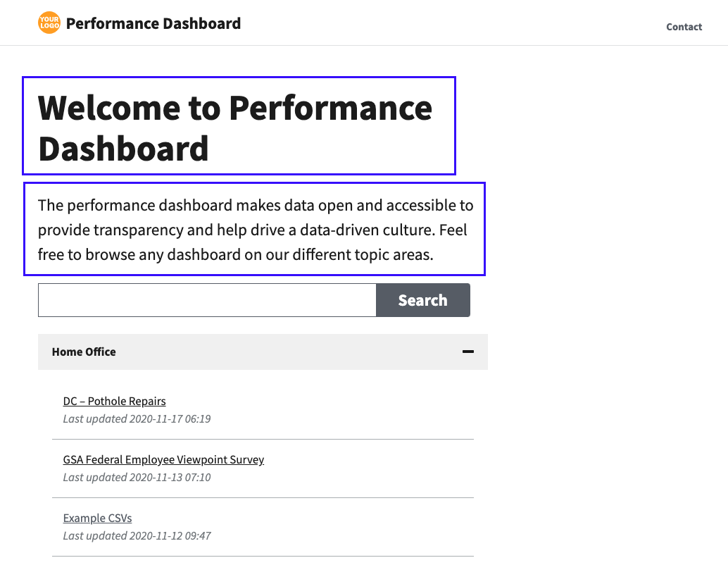Click the Last updated 2020-11-12 09:47 text
This screenshot has width=728, height=565.
coord(137,536)
